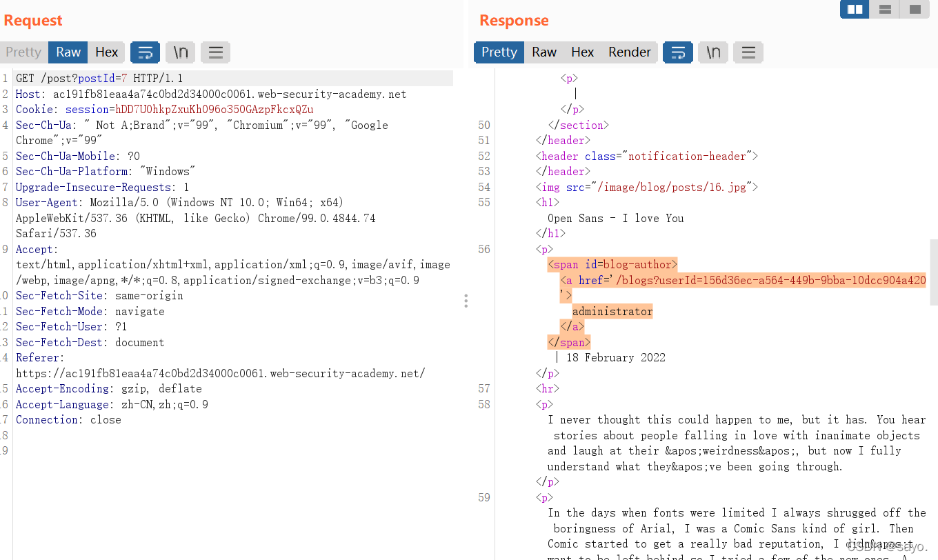938x560 pixels.
Task: Click the Sec-Ch-Ua-Mobile header line
Action: pos(78,156)
